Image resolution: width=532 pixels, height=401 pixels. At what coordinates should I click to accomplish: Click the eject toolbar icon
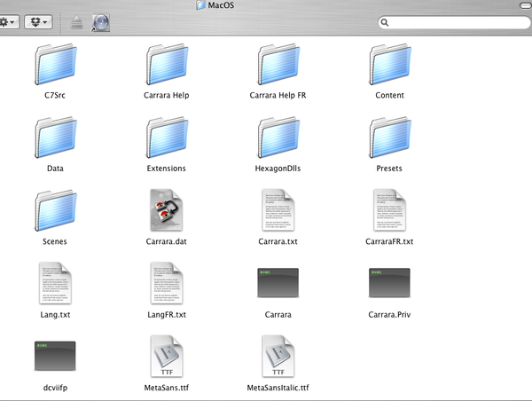tap(76, 22)
